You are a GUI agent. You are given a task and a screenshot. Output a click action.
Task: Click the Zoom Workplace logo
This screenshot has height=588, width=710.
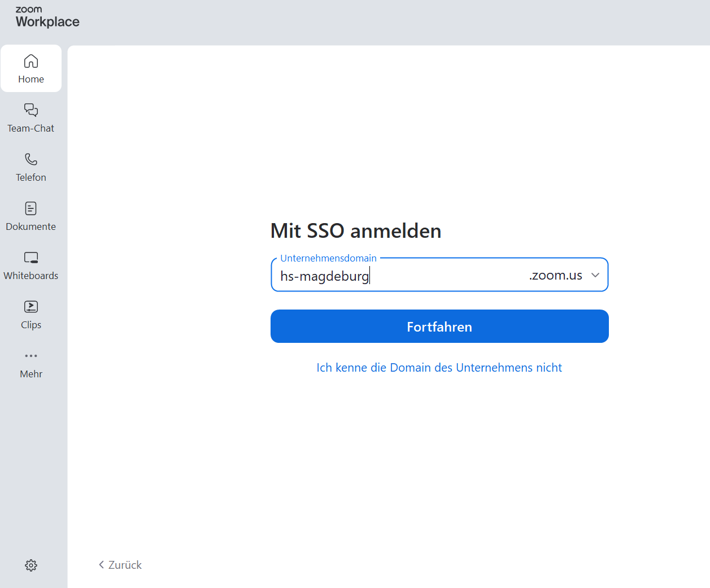(47, 17)
